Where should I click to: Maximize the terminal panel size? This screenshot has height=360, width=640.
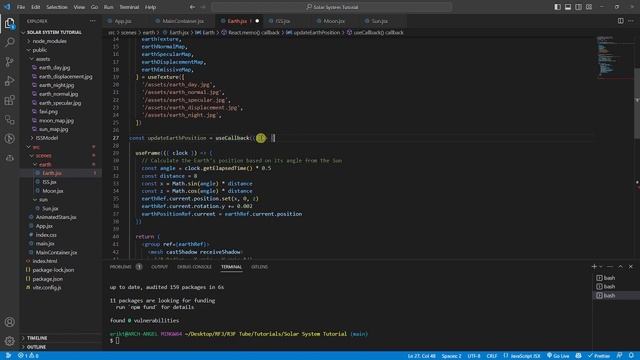point(620,267)
